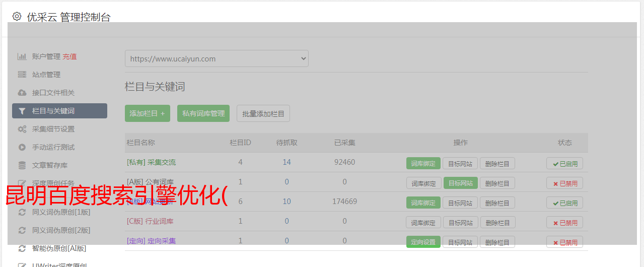Click the gears icon for 采集细节设置
This screenshot has width=644, height=267.
click(22, 129)
